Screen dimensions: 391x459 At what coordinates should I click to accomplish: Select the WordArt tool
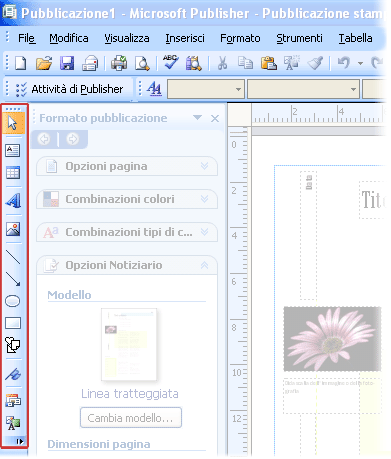tap(13, 200)
